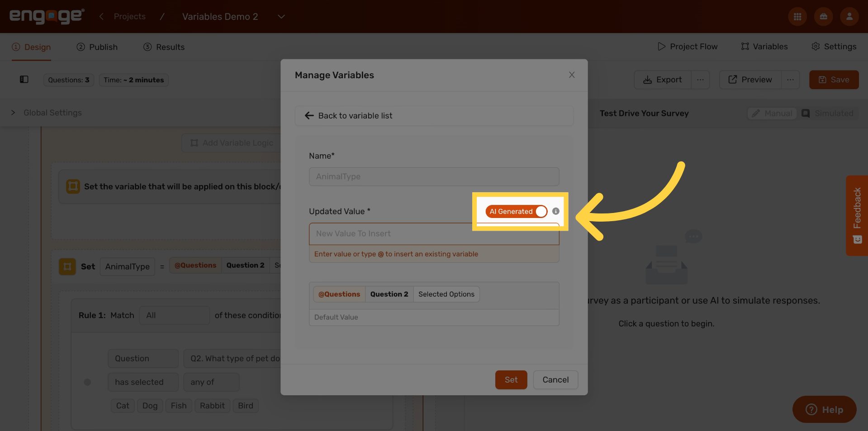This screenshot has height=431, width=868.
Task: Switch to the Design tab
Action: pyautogui.click(x=31, y=47)
